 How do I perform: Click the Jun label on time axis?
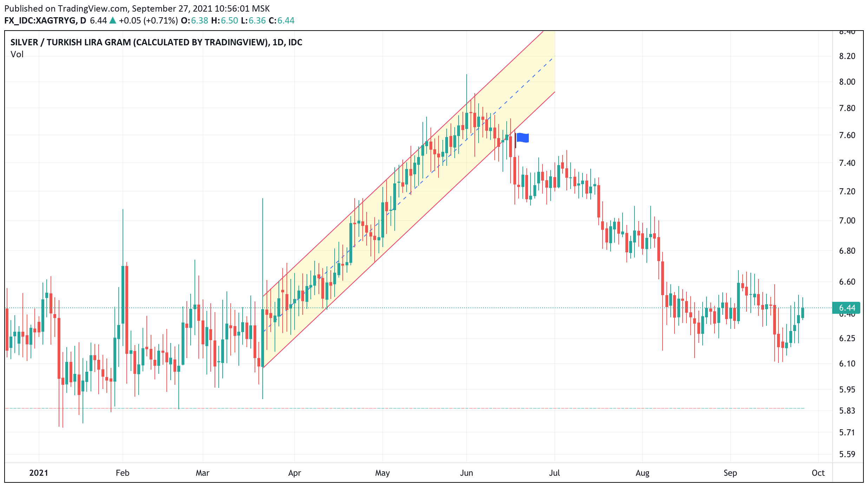click(467, 473)
